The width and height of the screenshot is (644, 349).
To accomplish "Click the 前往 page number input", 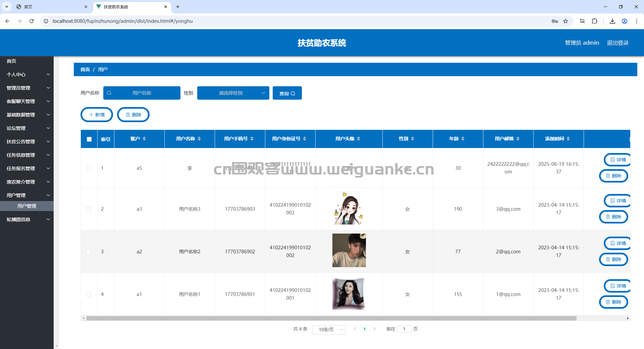I will pyautogui.click(x=404, y=329).
